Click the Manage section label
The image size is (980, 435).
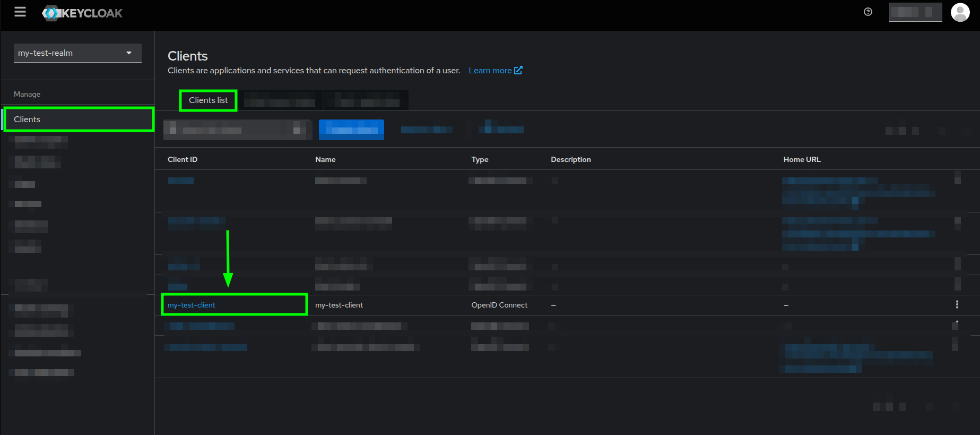coord(27,94)
